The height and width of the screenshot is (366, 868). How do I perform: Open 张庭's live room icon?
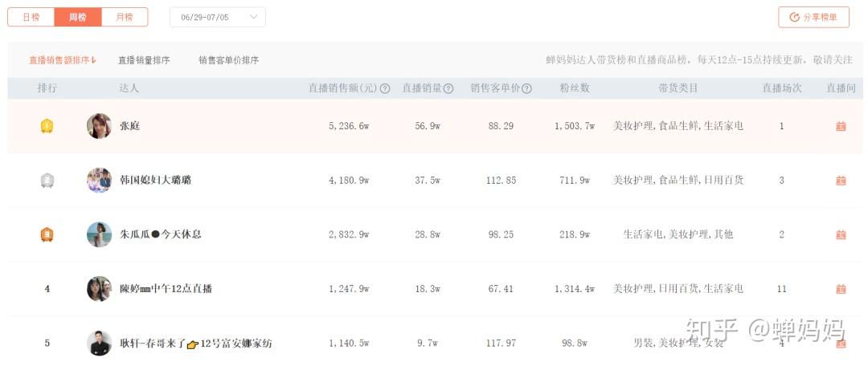point(841,126)
